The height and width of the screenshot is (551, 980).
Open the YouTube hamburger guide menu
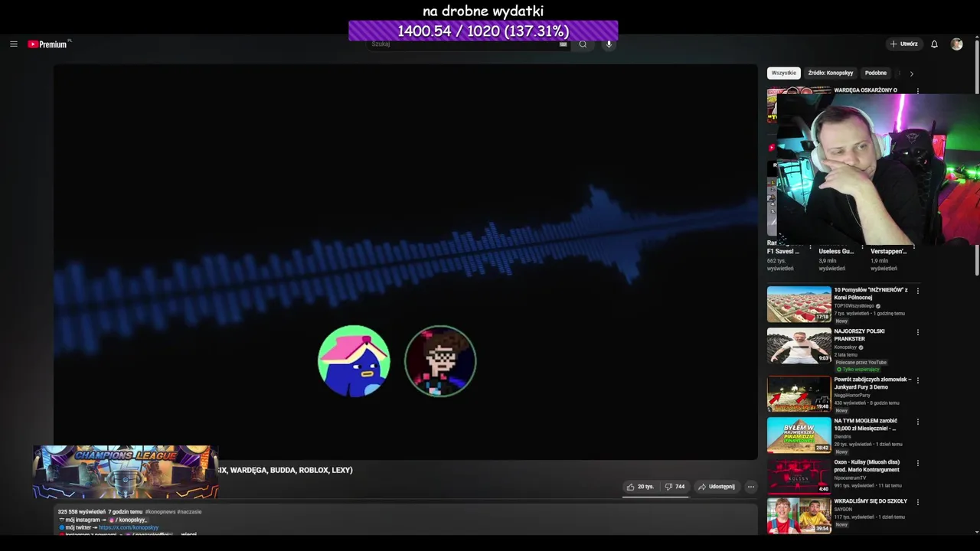point(14,44)
